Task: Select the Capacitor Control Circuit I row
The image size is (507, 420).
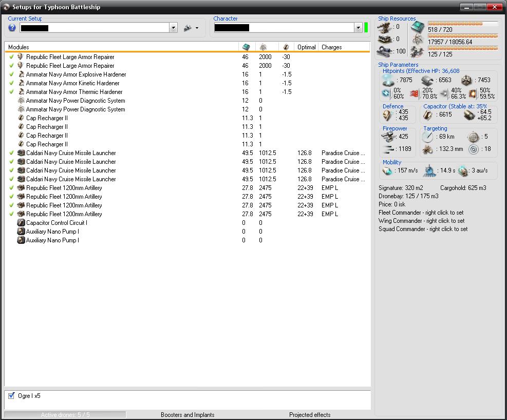Action: click(x=187, y=223)
